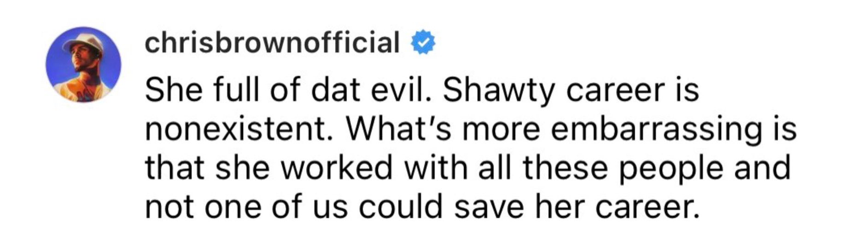Click the chrisbrownofficial username link

coord(272,43)
